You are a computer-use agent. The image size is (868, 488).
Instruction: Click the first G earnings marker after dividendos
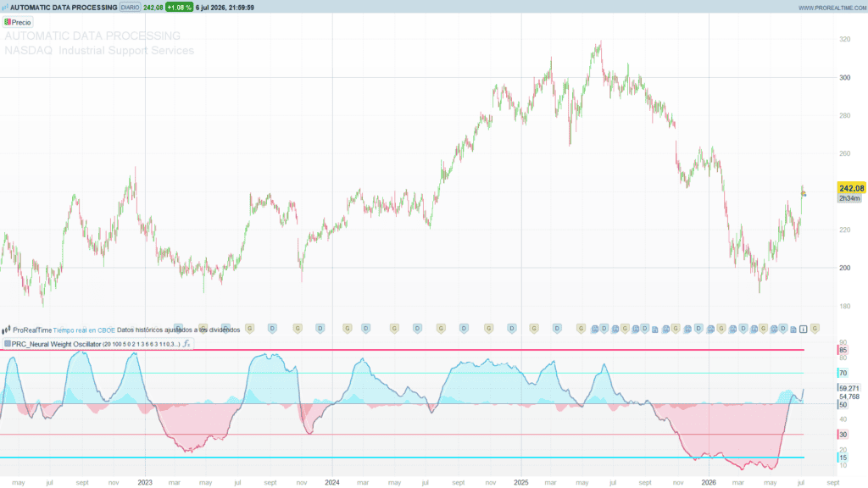(250, 329)
